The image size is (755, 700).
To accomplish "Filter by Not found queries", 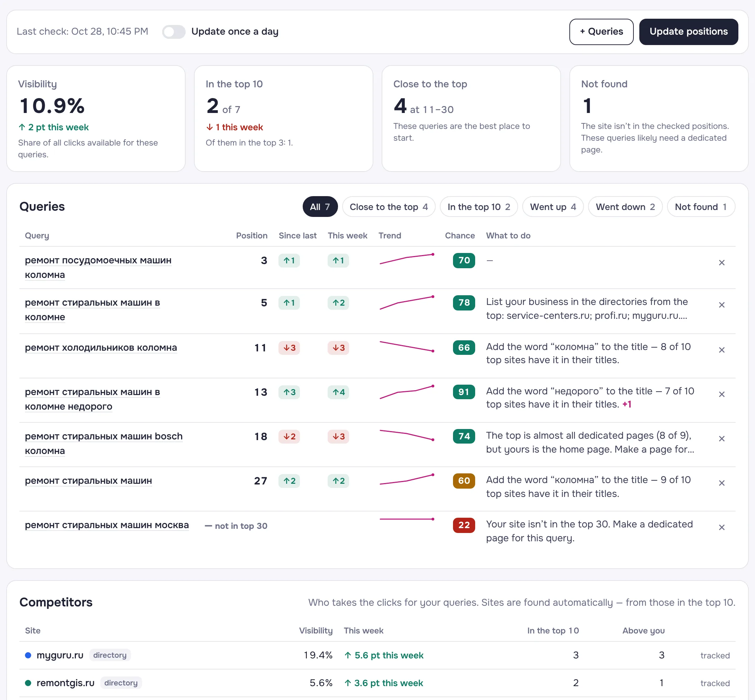I will point(701,207).
